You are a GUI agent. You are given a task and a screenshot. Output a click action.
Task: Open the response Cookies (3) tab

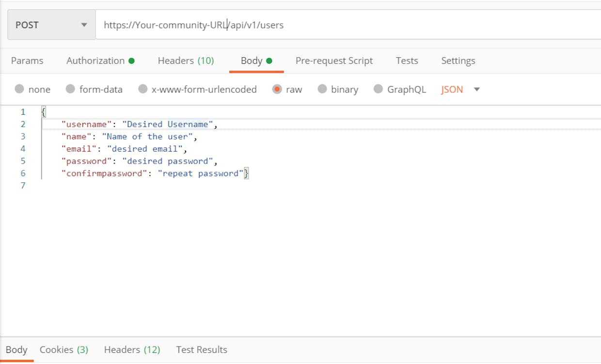coord(64,349)
